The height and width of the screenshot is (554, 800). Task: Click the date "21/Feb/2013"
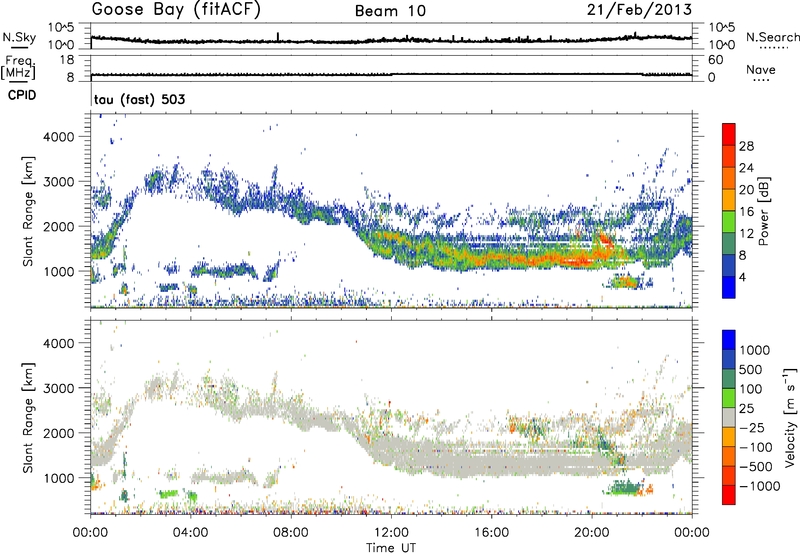(x=639, y=9)
